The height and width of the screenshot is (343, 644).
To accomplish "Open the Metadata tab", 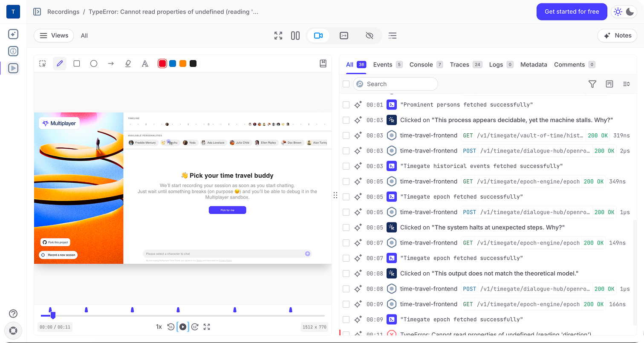I will (x=534, y=65).
